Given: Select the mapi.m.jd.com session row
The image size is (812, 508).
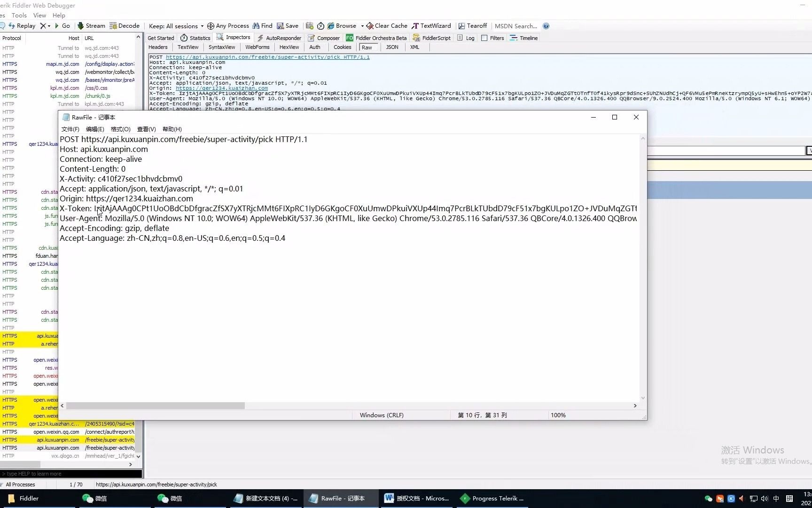Looking at the screenshot, I should [68, 64].
